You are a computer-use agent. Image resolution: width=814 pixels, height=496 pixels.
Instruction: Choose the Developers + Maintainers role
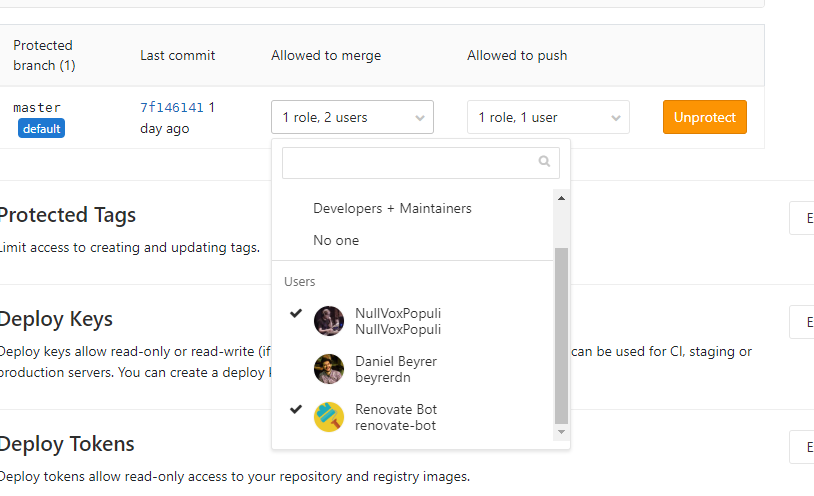pyautogui.click(x=392, y=208)
